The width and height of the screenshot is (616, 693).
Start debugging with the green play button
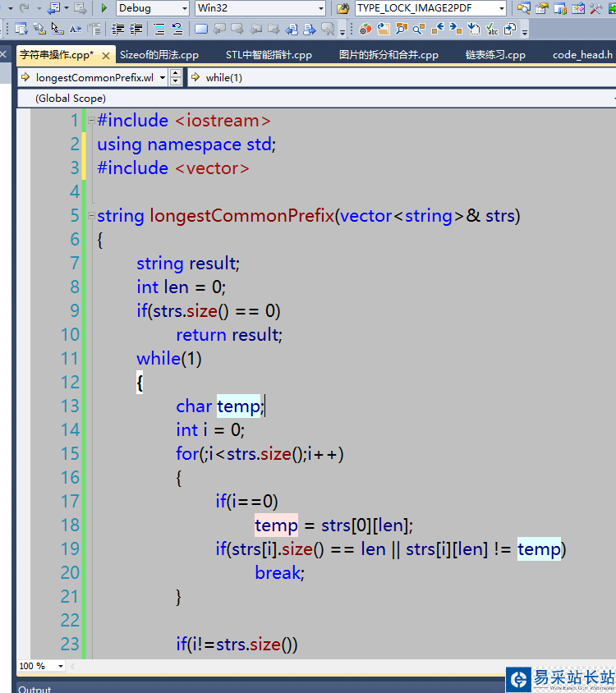[104, 8]
